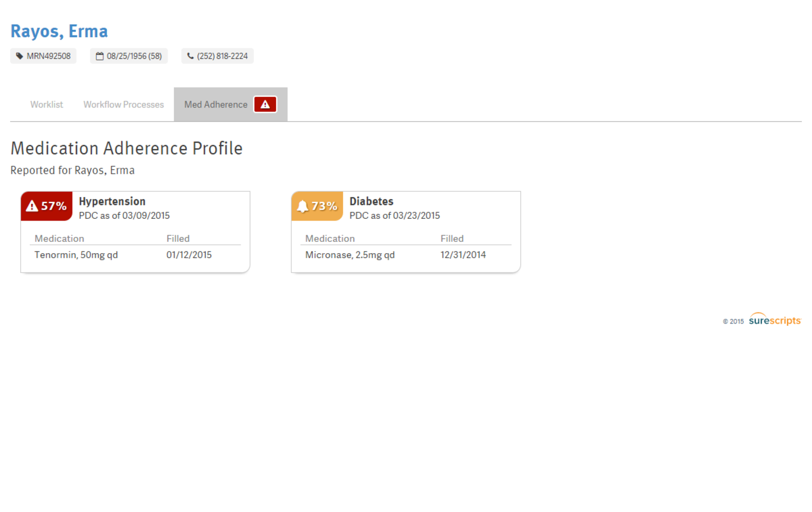Click the phone icon beside (252) 818-2224

[x=190, y=56]
